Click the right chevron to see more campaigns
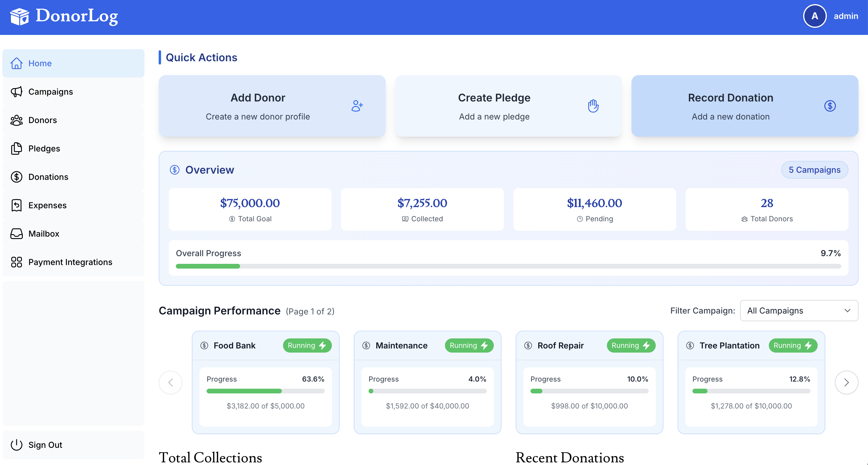This screenshot has width=868, height=465. (x=846, y=382)
